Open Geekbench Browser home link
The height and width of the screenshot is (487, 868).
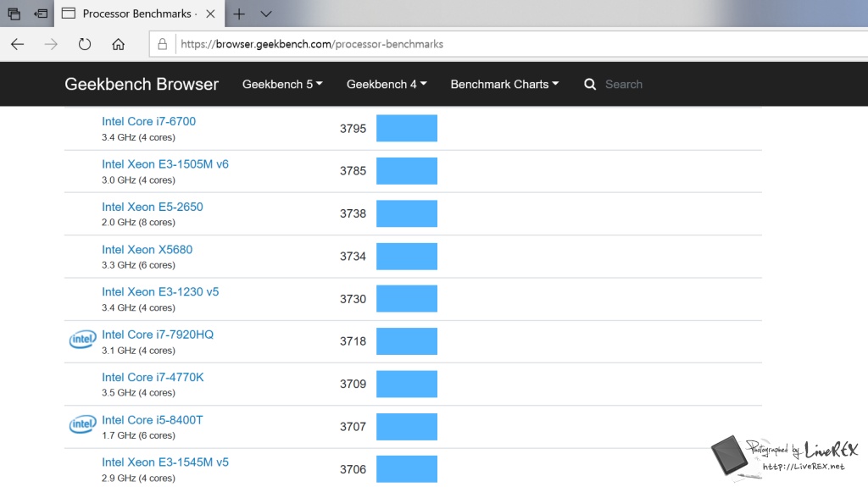(x=142, y=84)
